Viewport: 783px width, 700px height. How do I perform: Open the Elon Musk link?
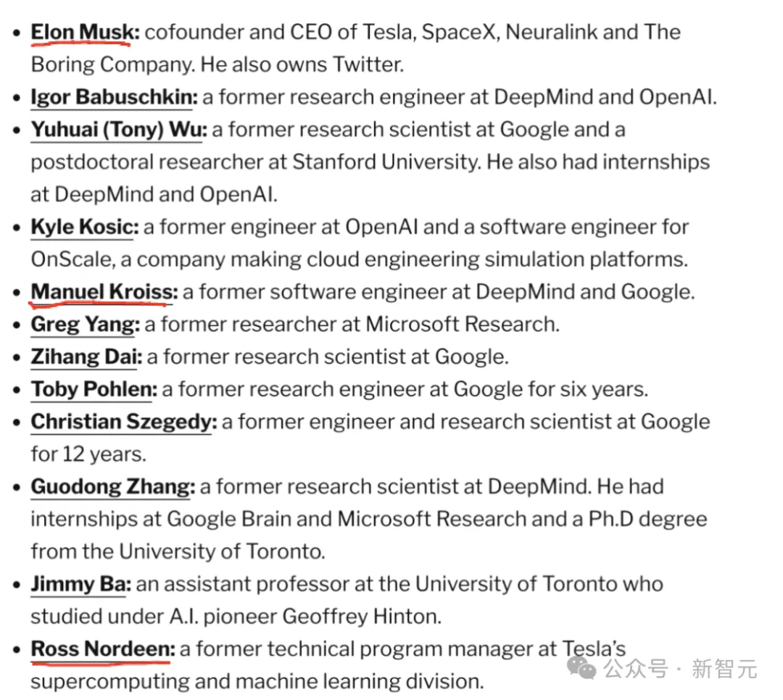[84, 33]
